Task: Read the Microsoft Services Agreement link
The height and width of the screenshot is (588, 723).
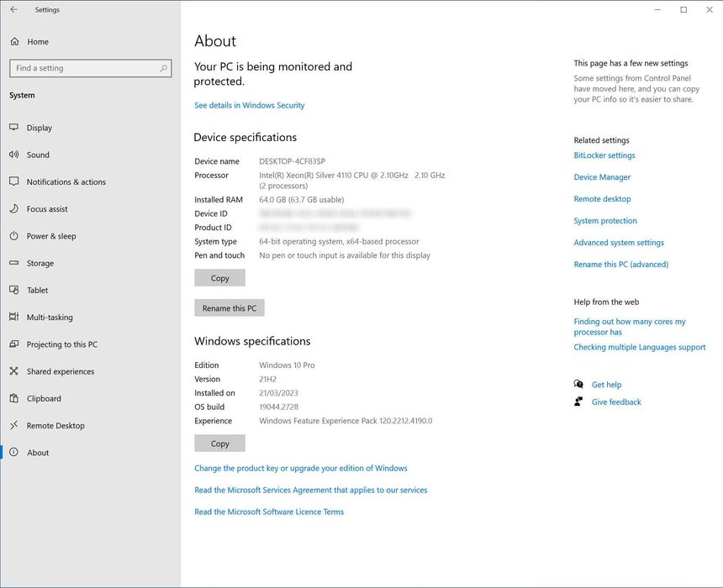Action: (x=311, y=490)
